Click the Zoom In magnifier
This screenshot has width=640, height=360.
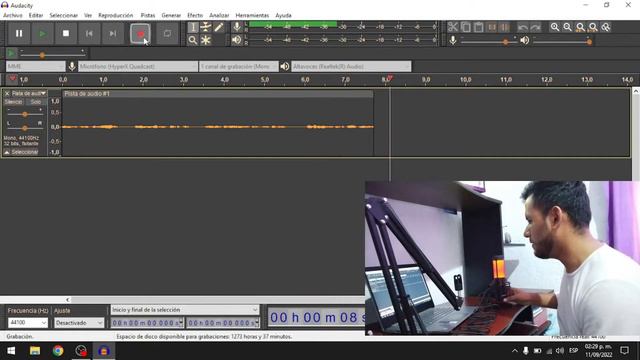pos(555,27)
